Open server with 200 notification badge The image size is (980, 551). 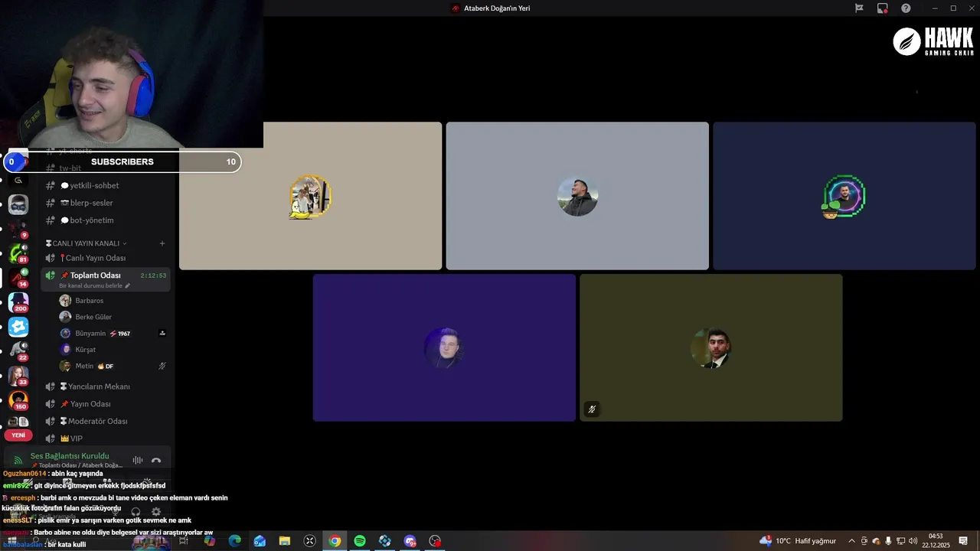coord(18,302)
